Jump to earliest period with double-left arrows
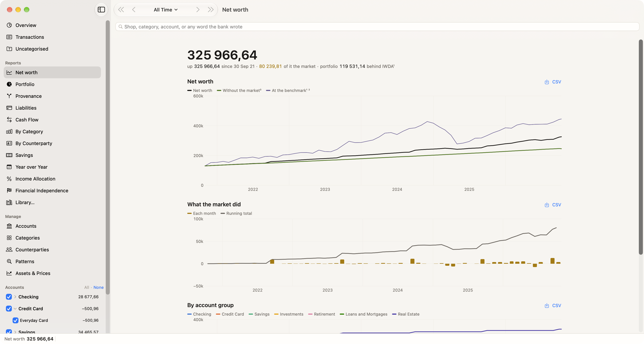 [121, 10]
